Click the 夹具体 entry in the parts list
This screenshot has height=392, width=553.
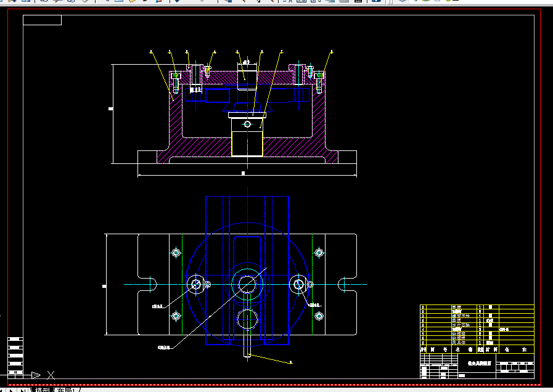coord(459,342)
